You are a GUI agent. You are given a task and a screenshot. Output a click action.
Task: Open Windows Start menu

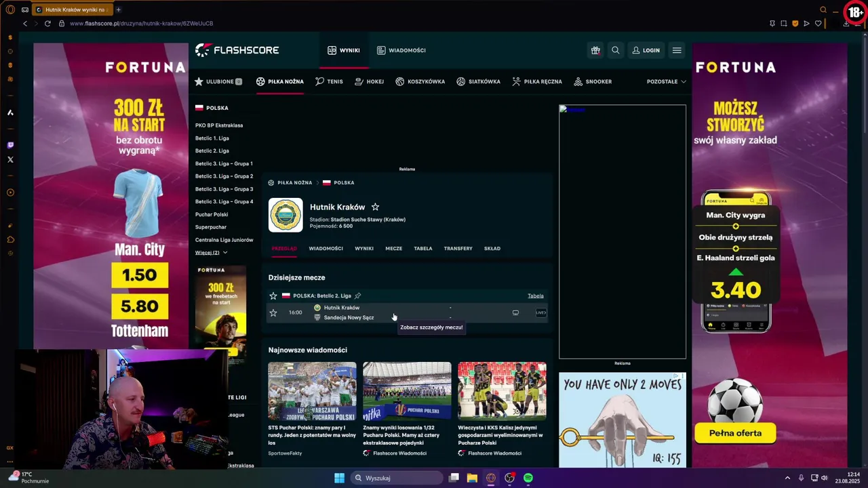pyautogui.click(x=339, y=478)
